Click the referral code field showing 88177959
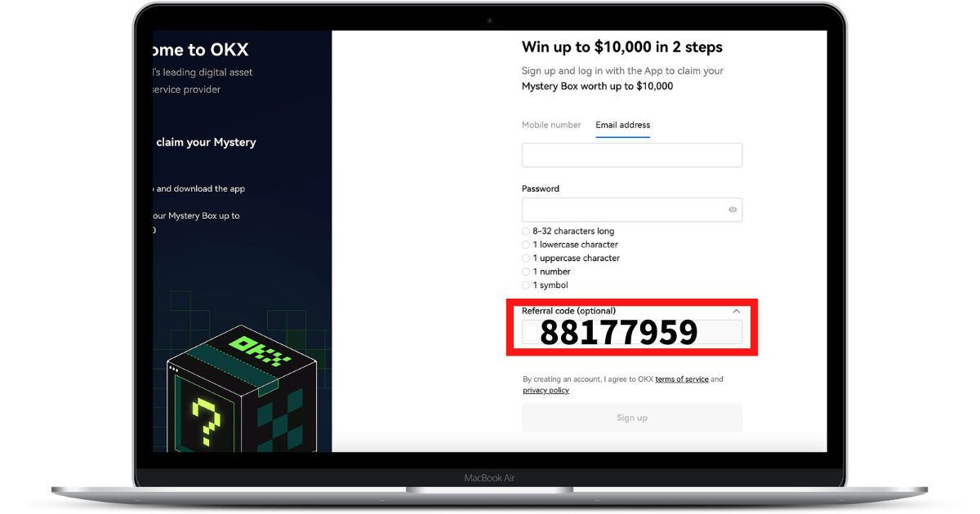The image size is (980, 514). (x=632, y=332)
